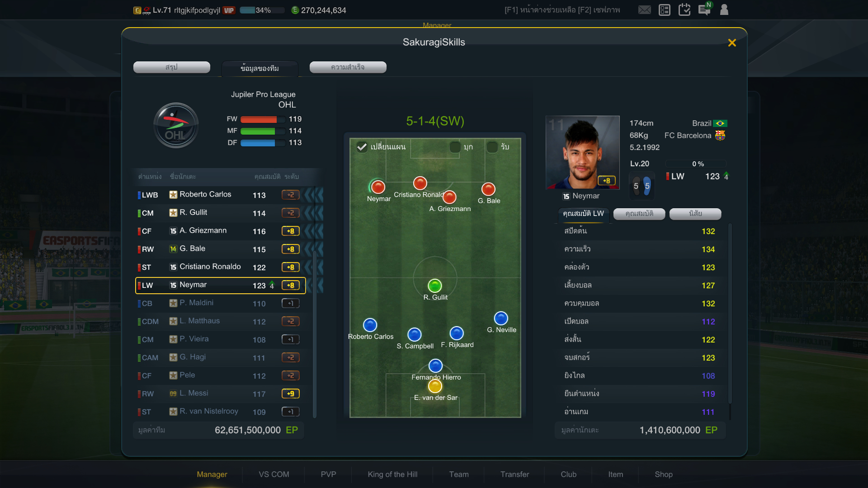Select R. Gullit's green marker on the pitch
This screenshot has height=488, width=868.
(435, 286)
